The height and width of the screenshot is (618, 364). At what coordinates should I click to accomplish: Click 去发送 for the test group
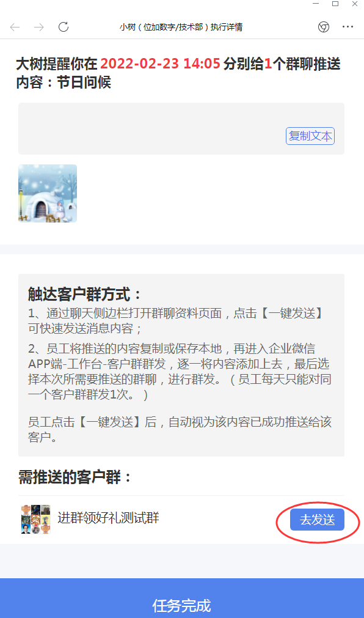(317, 520)
